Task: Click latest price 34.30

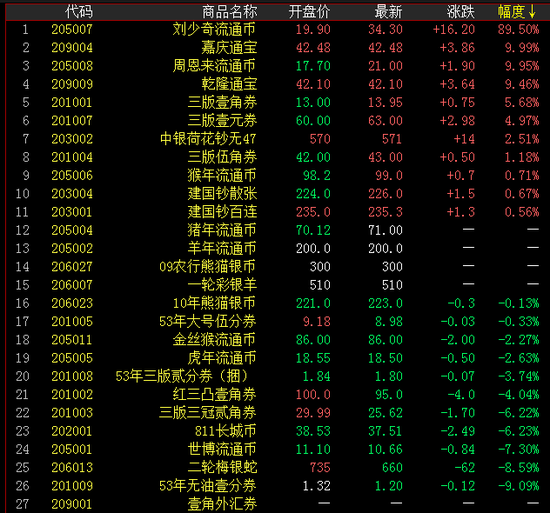Action: pos(385,29)
